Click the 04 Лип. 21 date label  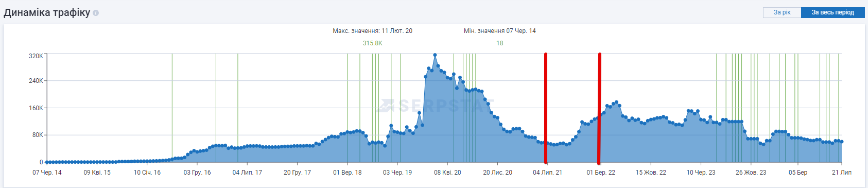click(x=547, y=173)
